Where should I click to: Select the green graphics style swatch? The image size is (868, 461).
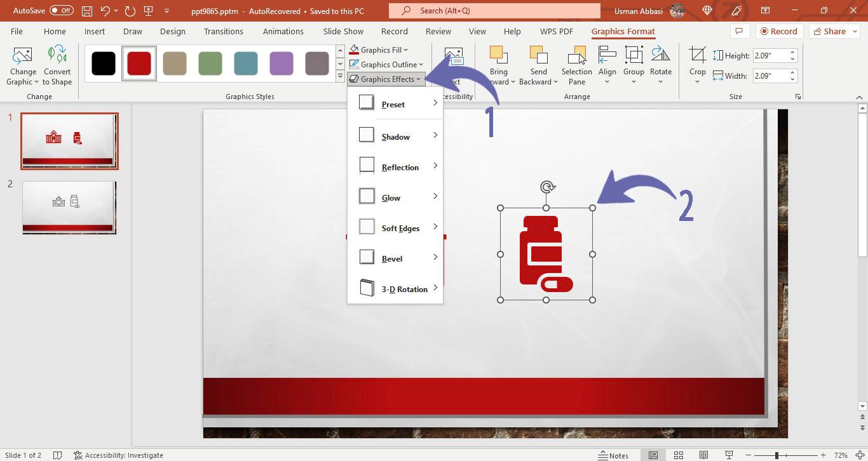tap(210, 63)
